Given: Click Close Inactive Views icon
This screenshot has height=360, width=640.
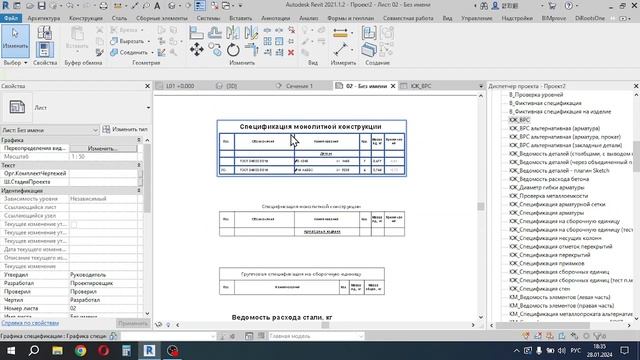Looking at the screenshot, I should (x=214, y=6).
